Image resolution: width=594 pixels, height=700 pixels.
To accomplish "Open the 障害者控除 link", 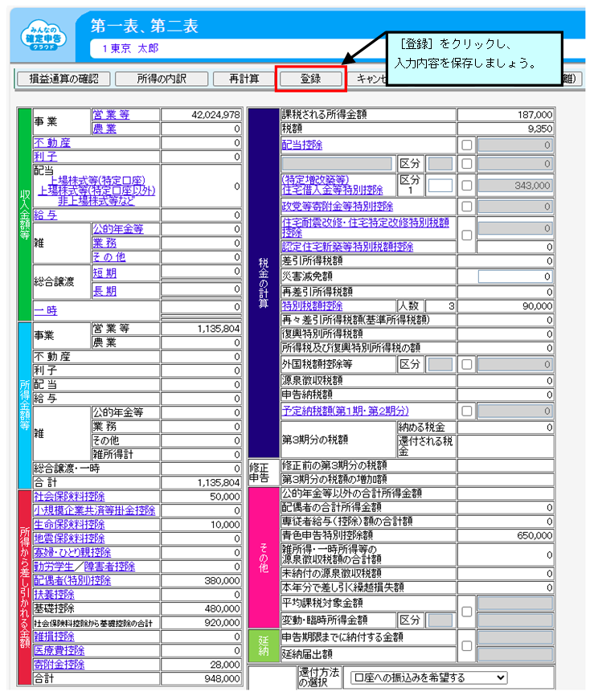I will tap(109, 567).
